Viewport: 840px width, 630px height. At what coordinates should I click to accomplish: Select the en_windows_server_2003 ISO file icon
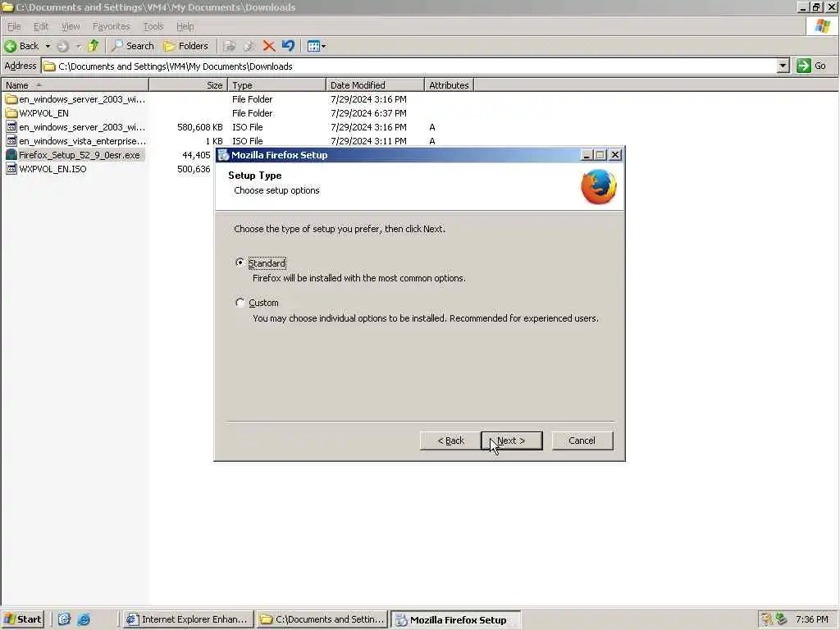[11, 127]
